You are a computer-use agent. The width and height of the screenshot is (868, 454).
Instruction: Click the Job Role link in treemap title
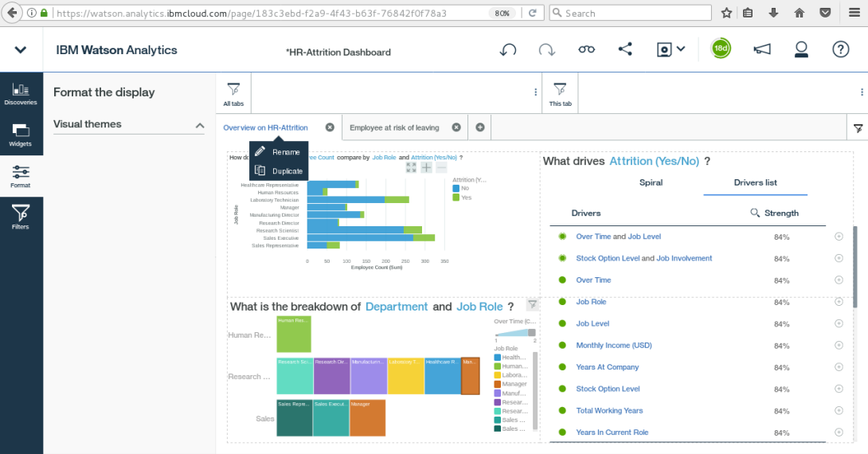pos(479,307)
